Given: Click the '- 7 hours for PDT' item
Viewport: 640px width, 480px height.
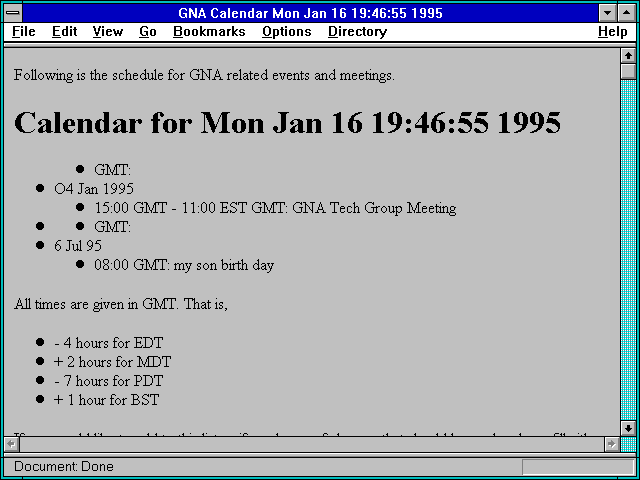Looking at the screenshot, I should (x=109, y=381).
